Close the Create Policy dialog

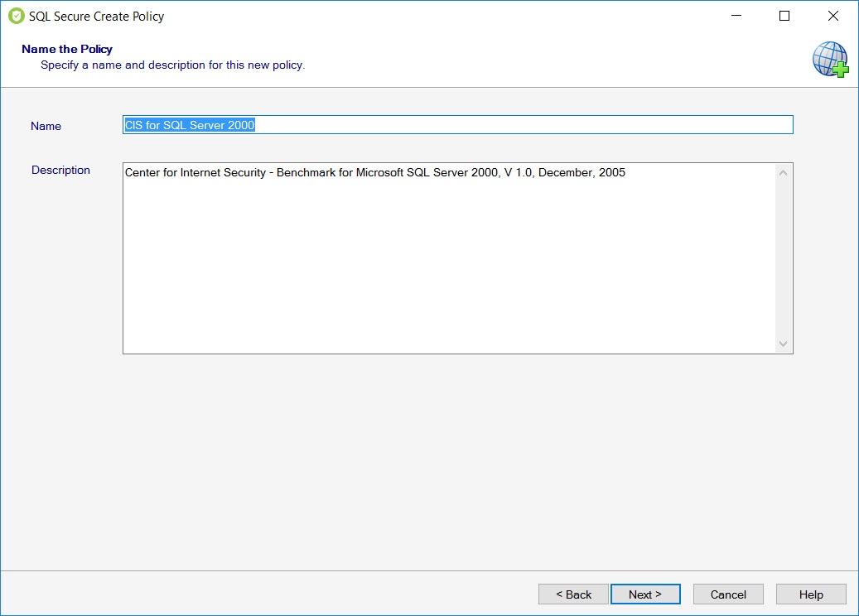(833, 16)
